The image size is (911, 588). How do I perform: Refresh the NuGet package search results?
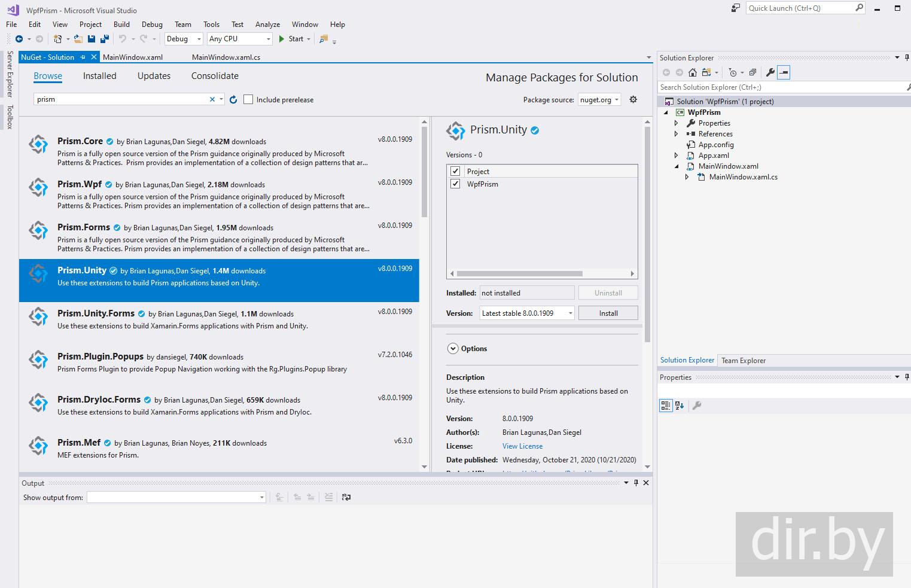233,100
